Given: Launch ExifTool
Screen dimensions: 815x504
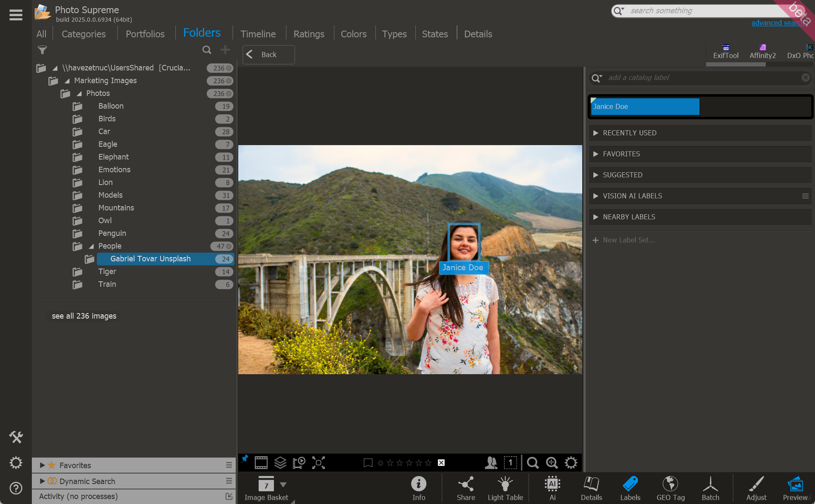Looking at the screenshot, I should pyautogui.click(x=726, y=52).
